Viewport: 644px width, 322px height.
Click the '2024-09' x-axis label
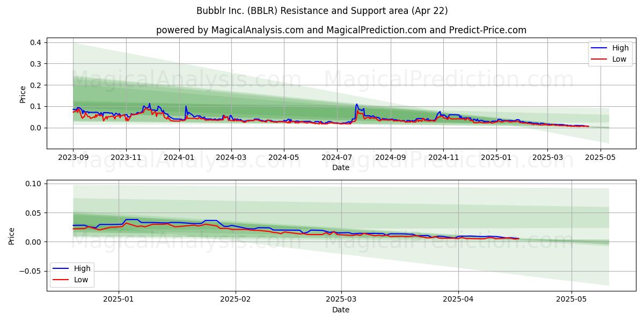(x=390, y=158)
